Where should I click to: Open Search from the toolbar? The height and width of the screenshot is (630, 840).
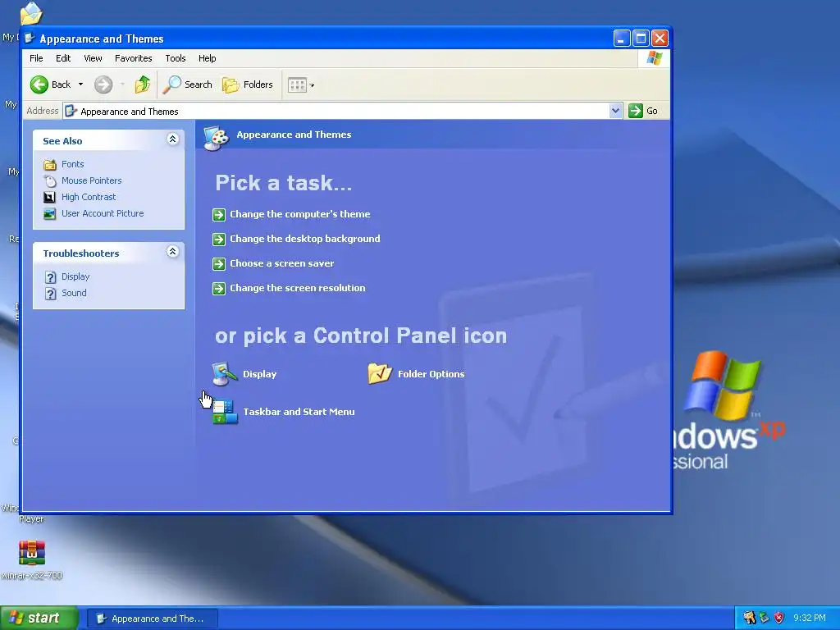pos(188,84)
